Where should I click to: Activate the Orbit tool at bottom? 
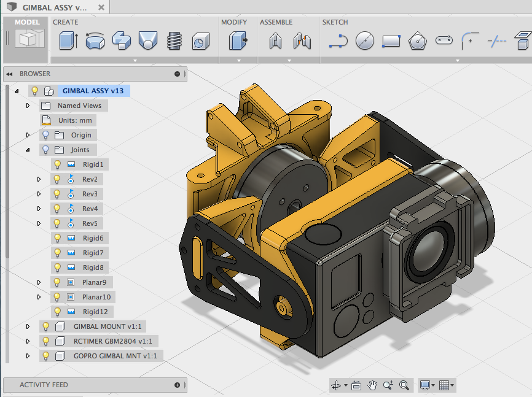click(x=337, y=385)
